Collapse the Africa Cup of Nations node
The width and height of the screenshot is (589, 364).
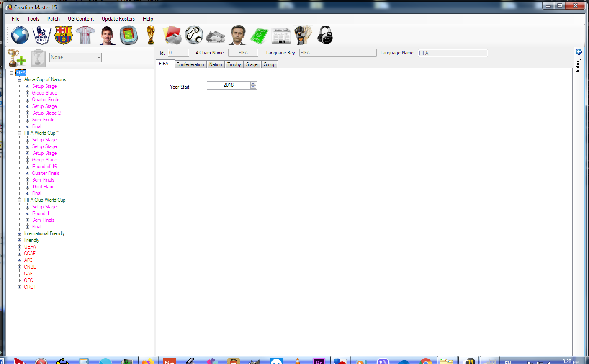19,79
